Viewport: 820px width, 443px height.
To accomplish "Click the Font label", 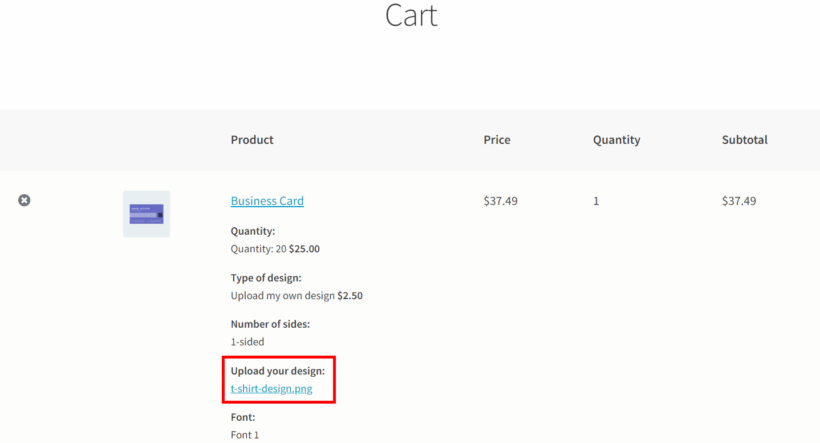I will pyautogui.click(x=243, y=417).
